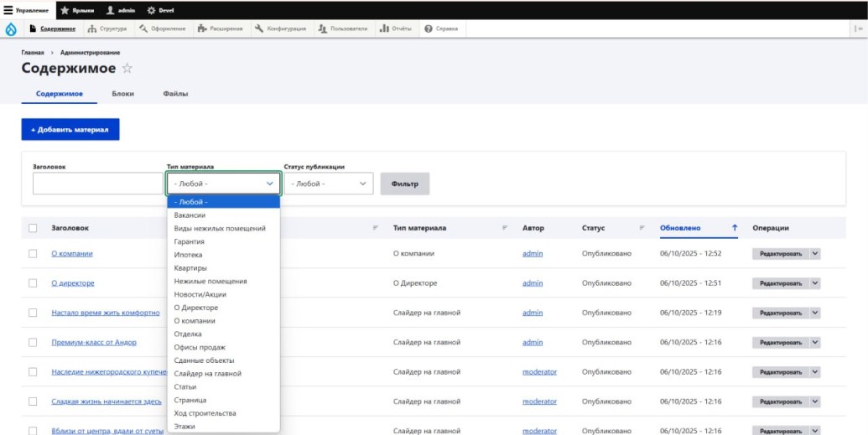
Task: Choose Ипотека option in list
Action: tap(224, 255)
